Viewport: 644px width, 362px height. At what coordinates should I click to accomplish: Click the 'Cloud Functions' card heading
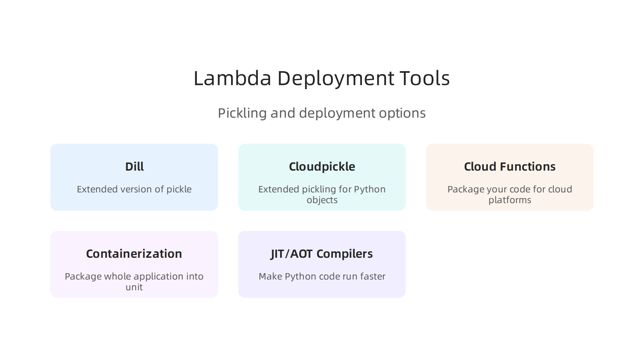[509, 167]
